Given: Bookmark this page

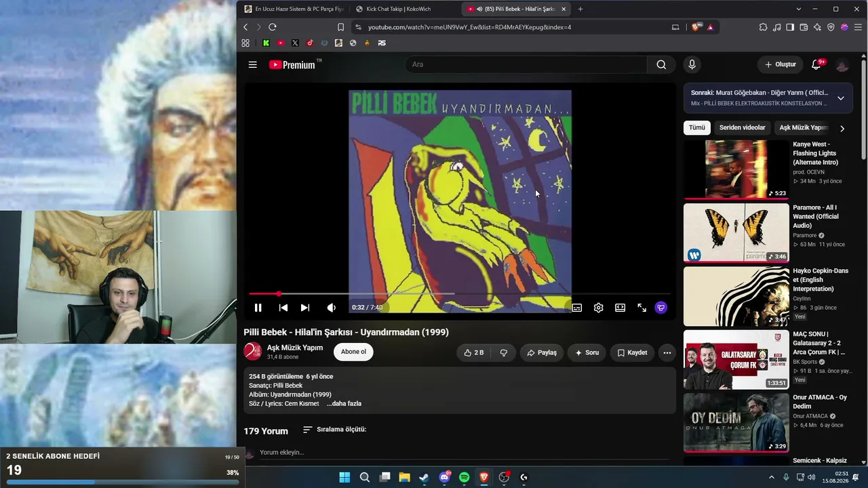Looking at the screenshot, I should pos(341,27).
